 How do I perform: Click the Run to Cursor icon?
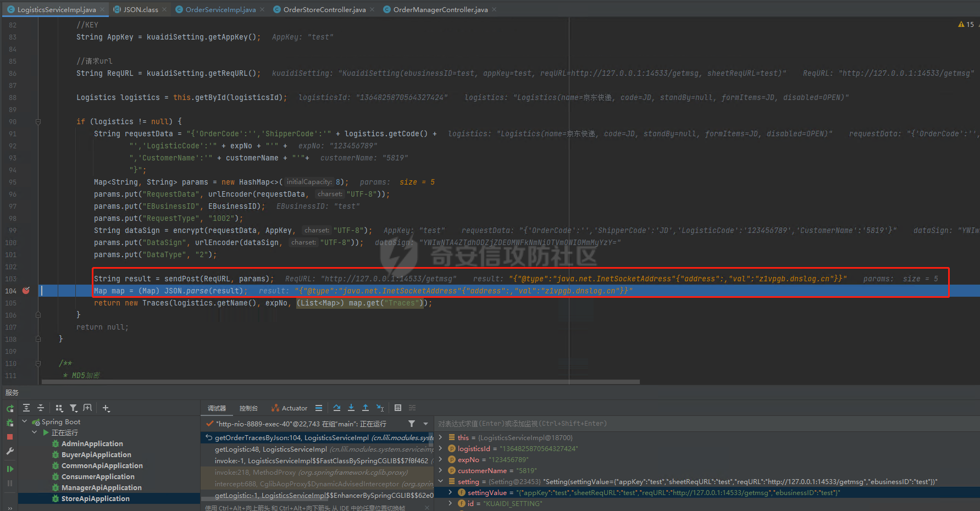tap(380, 408)
